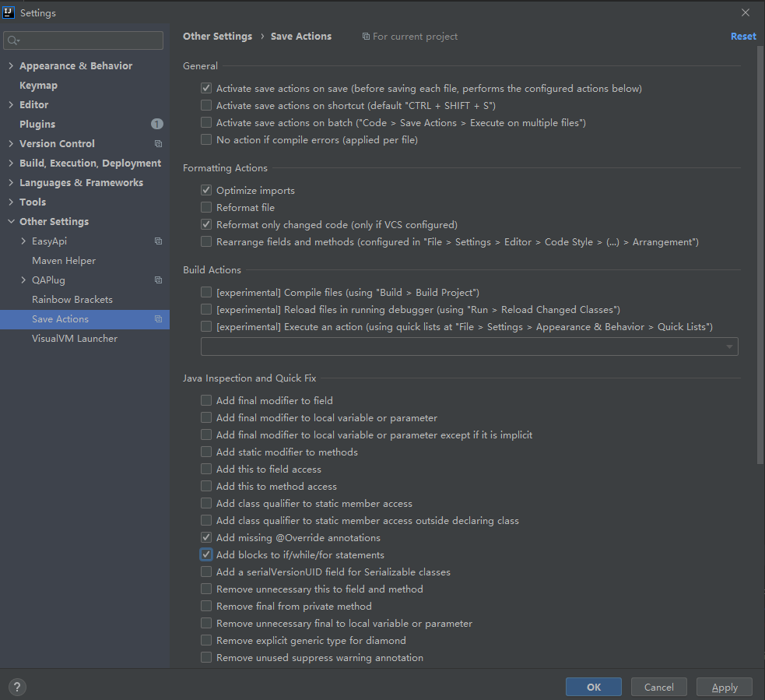765x700 pixels.
Task: Check Remove unused suppress warning annotation
Action: click(206, 657)
